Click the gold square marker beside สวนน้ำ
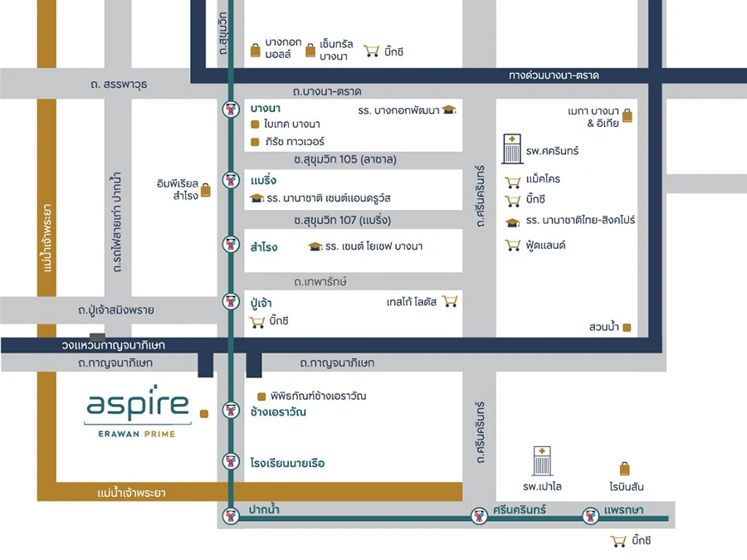Viewport: 747px width, 560px height. (627, 328)
